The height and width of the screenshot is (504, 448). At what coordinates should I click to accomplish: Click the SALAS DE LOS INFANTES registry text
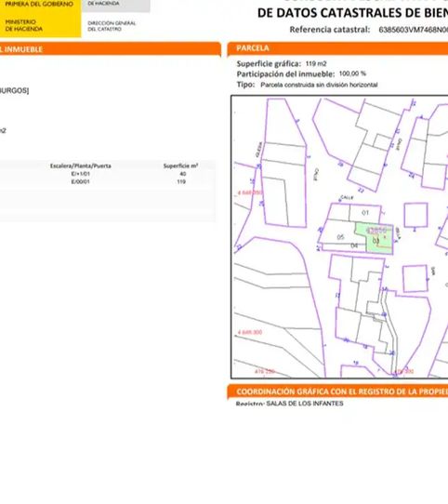coord(305,403)
